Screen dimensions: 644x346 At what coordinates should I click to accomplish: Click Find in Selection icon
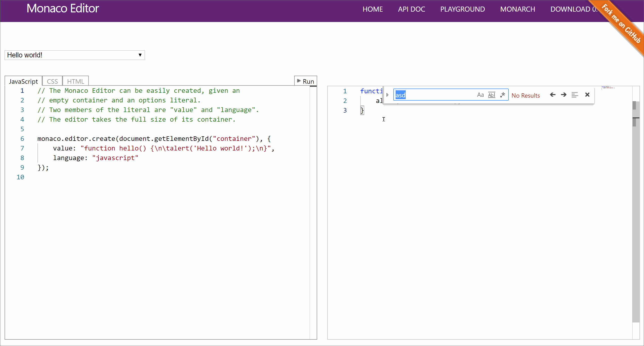[x=575, y=95]
